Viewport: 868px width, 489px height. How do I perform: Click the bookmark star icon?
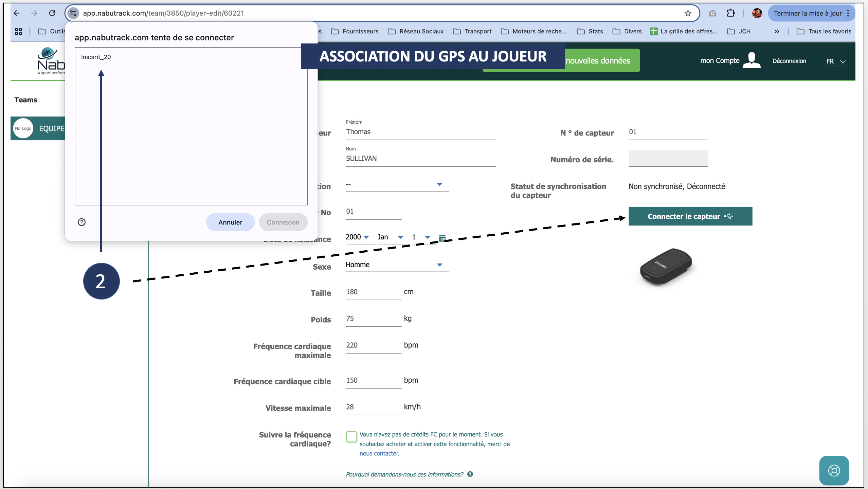click(x=688, y=13)
